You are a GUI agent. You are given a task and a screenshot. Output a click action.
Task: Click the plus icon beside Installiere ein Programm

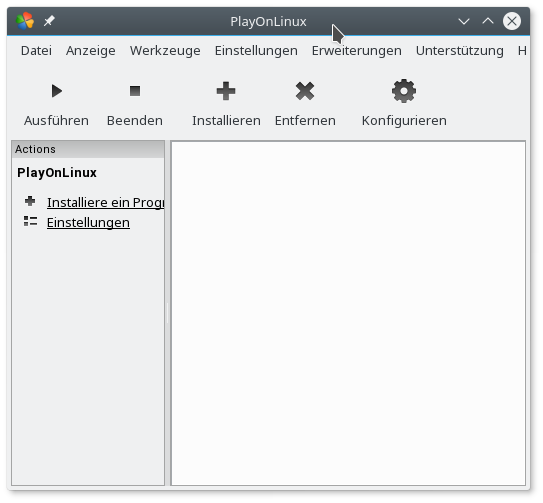30,201
